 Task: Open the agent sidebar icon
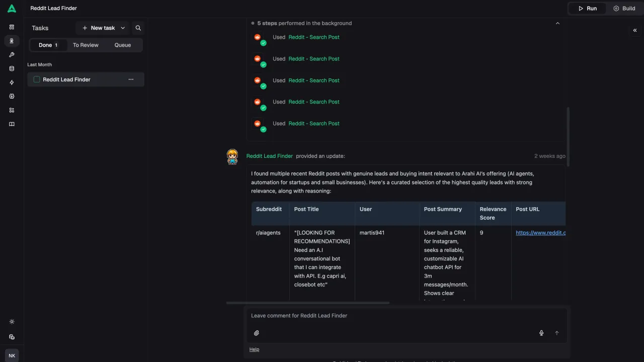pyautogui.click(x=12, y=41)
